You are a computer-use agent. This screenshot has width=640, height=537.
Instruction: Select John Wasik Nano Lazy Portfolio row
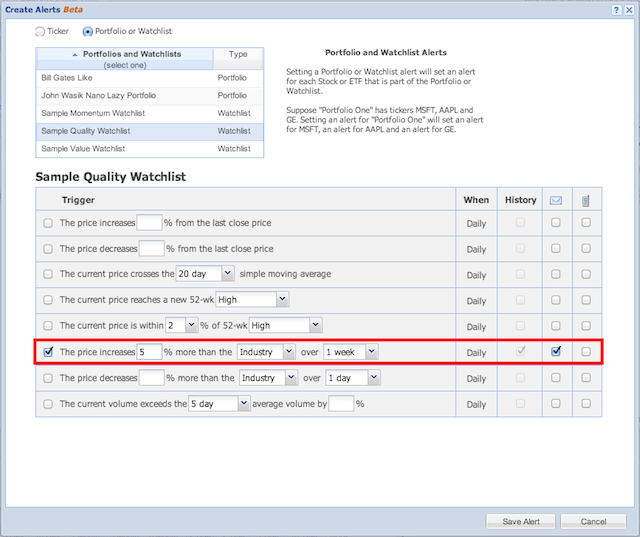(149, 95)
